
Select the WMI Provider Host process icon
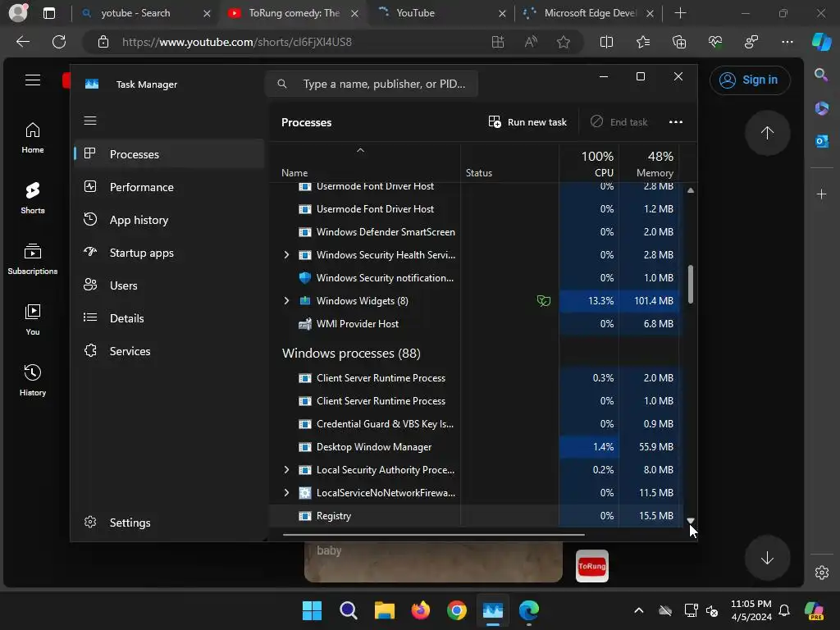305,324
